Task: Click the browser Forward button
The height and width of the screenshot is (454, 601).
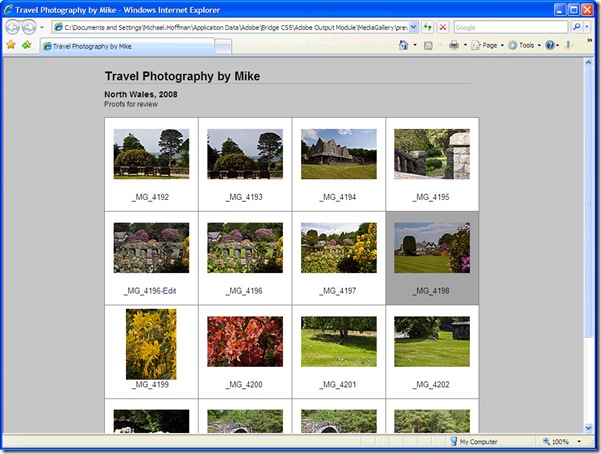Action: click(x=29, y=27)
